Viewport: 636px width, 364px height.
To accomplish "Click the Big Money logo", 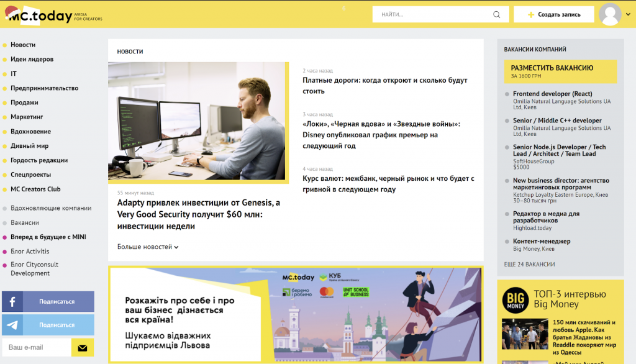I will [x=515, y=300].
